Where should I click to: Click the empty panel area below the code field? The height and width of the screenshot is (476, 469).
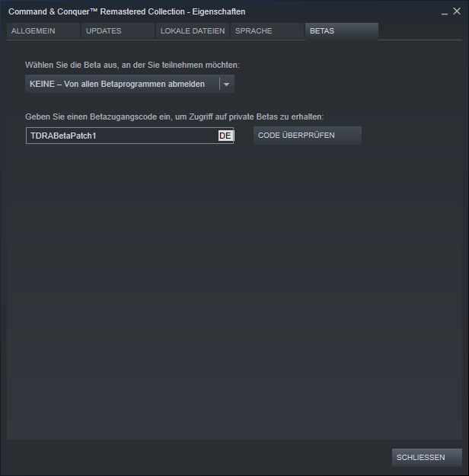(234, 292)
